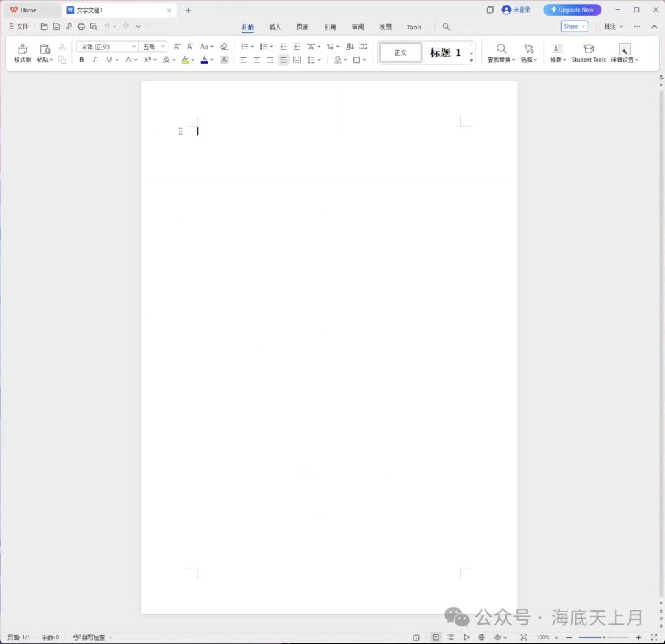Select the 标题 1 heading style
665x644 pixels.
coord(445,53)
